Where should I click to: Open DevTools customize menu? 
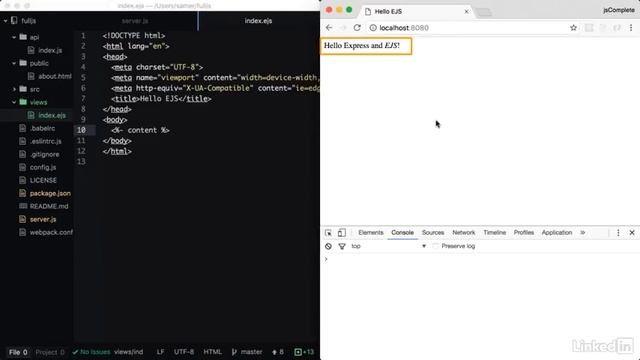[x=618, y=233]
